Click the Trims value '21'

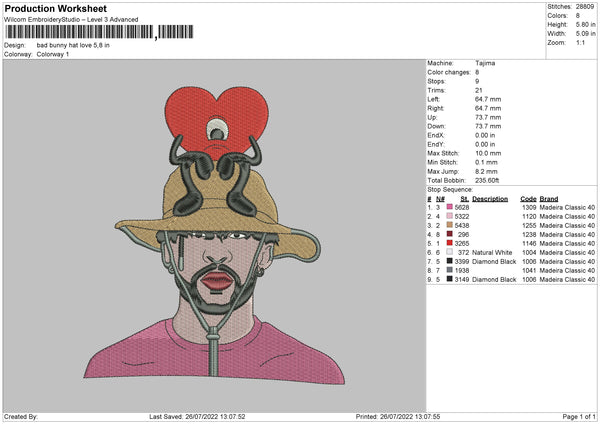[479, 90]
